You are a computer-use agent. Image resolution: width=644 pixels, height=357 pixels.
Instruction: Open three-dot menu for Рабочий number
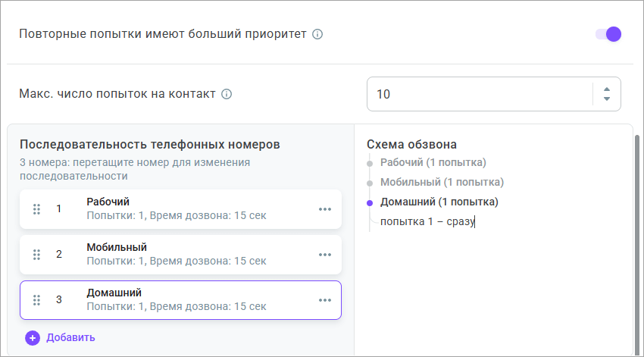click(325, 209)
